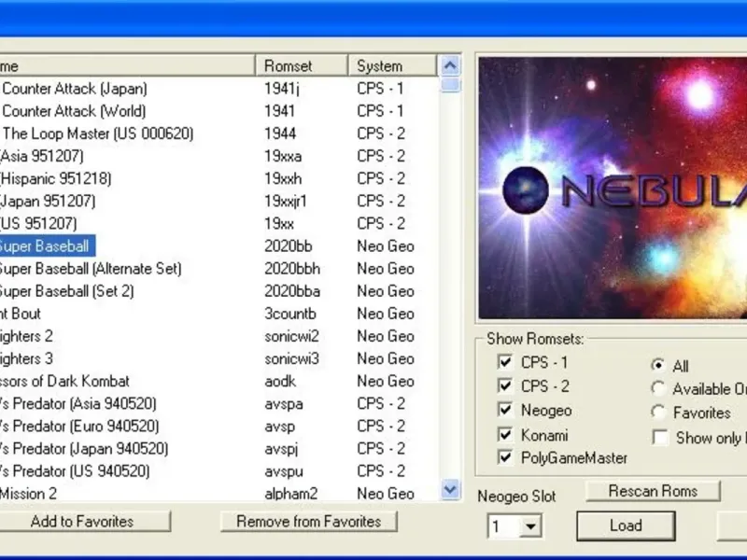Click the scroll down arrow of the game list

(450, 489)
